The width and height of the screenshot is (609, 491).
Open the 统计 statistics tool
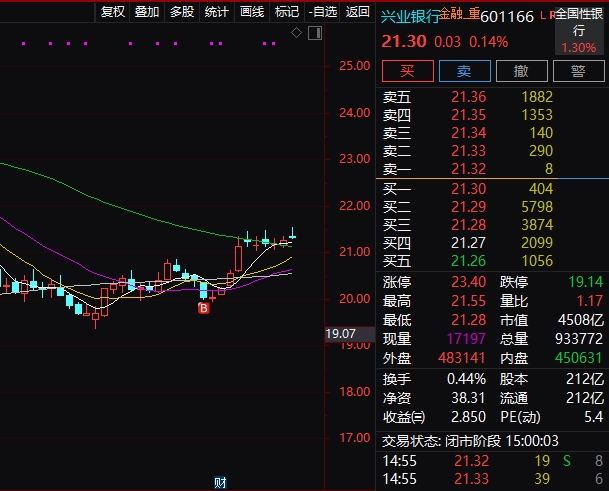point(216,12)
